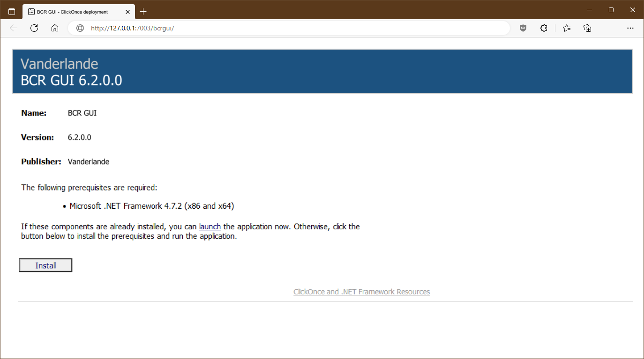Maximize the browser window

tap(611, 10)
